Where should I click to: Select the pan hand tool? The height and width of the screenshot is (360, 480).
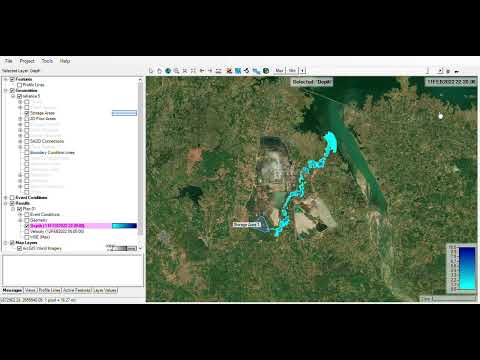pyautogui.click(x=159, y=71)
